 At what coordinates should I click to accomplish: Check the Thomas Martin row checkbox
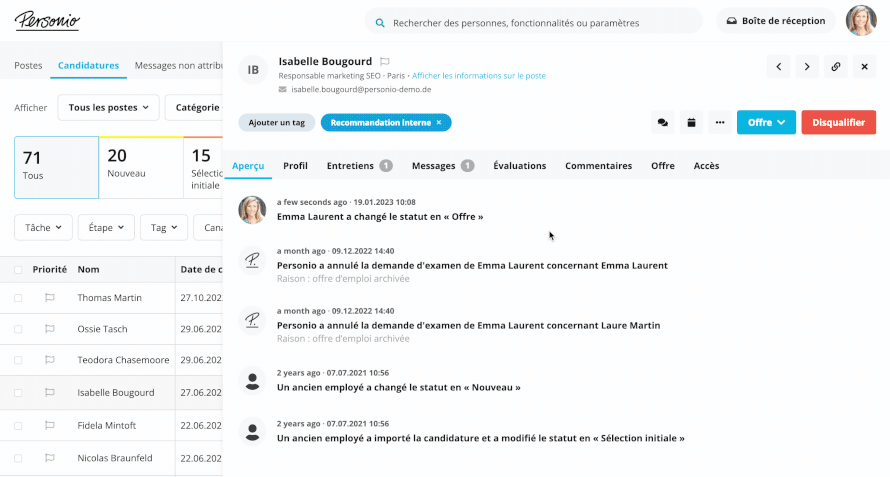18,298
